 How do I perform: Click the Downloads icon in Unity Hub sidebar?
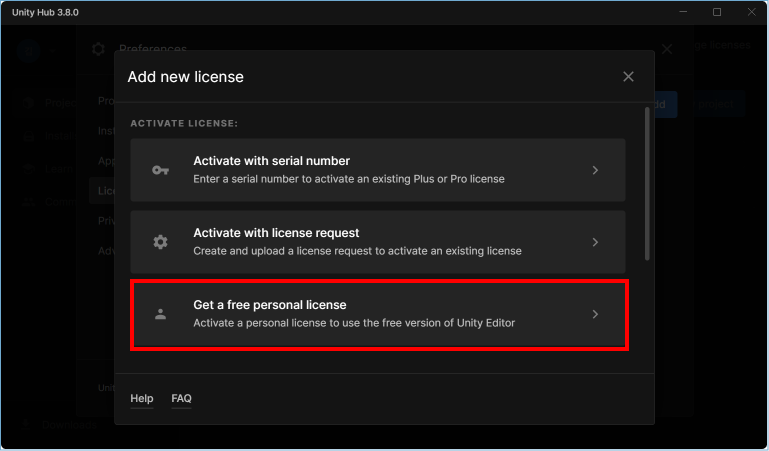coord(27,425)
